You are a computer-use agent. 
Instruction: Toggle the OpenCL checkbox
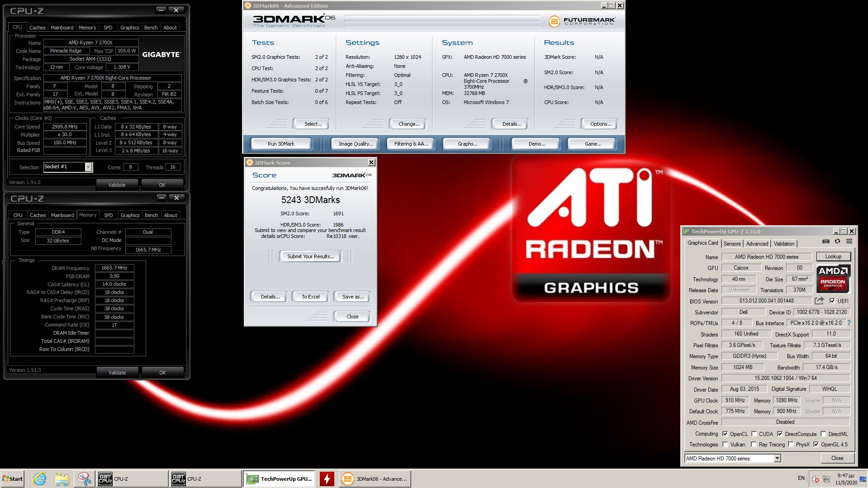click(725, 434)
